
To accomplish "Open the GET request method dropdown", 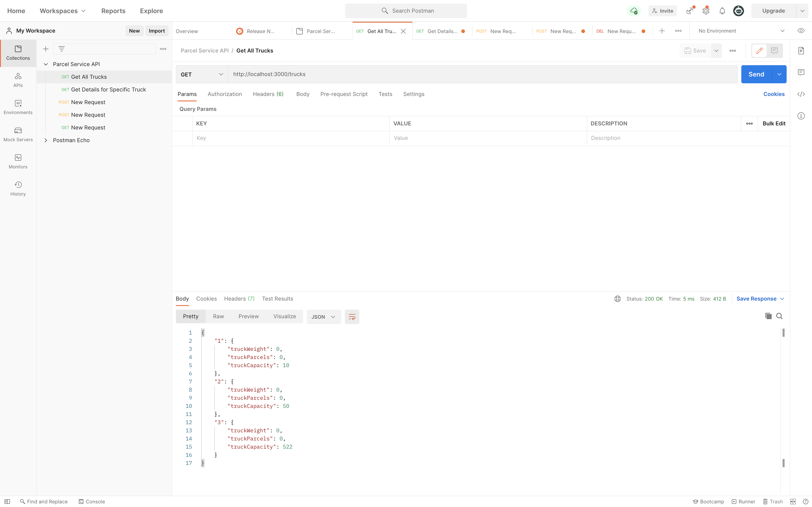I will [x=201, y=74].
